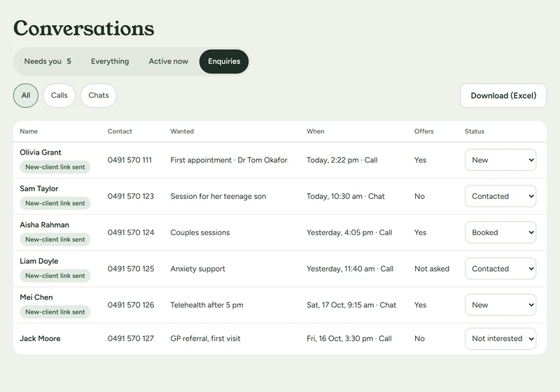Open Jack Moore's Not interested dropdown

[x=500, y=338]
